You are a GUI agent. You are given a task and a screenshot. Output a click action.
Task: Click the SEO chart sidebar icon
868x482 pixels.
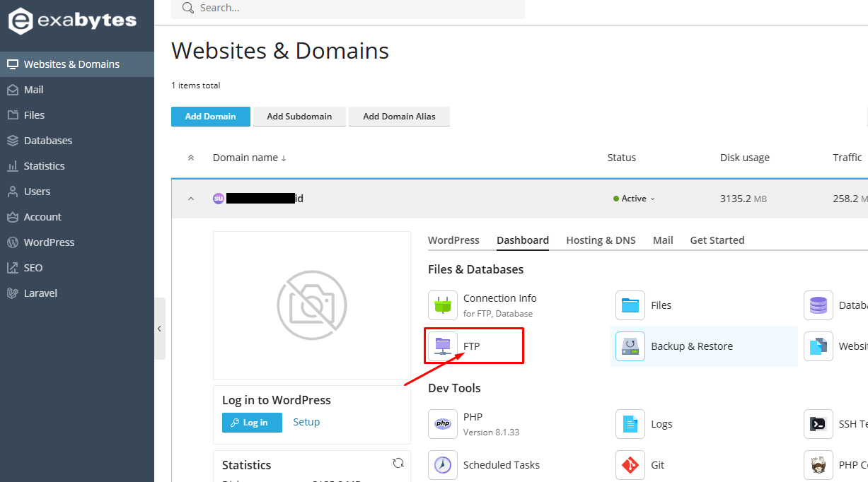12,268
